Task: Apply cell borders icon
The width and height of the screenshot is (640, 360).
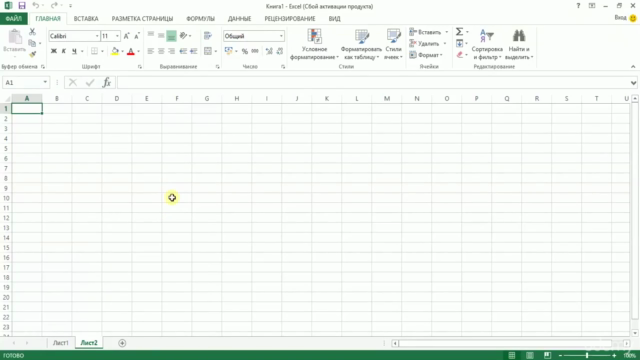Action: 94,51
